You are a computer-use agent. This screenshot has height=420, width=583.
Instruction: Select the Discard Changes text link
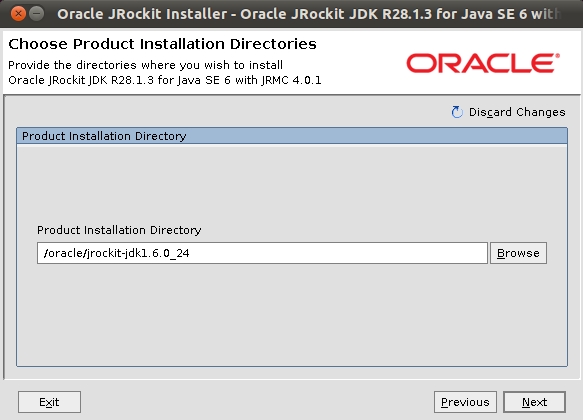coord(517,112)
